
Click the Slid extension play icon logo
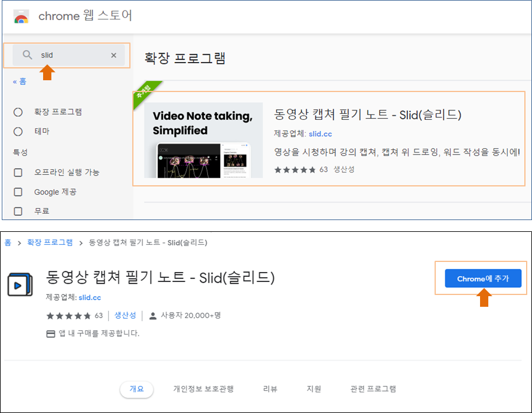point(20,284)
